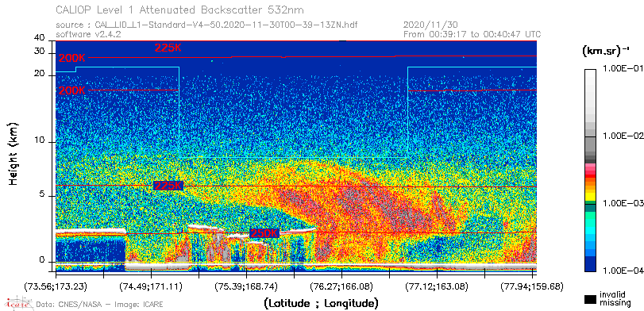Click the title 'CALIOP Level 1 Attenuated Backscatter 532nm'
This screenshot has height=311, width=644.
coord(180,10)
